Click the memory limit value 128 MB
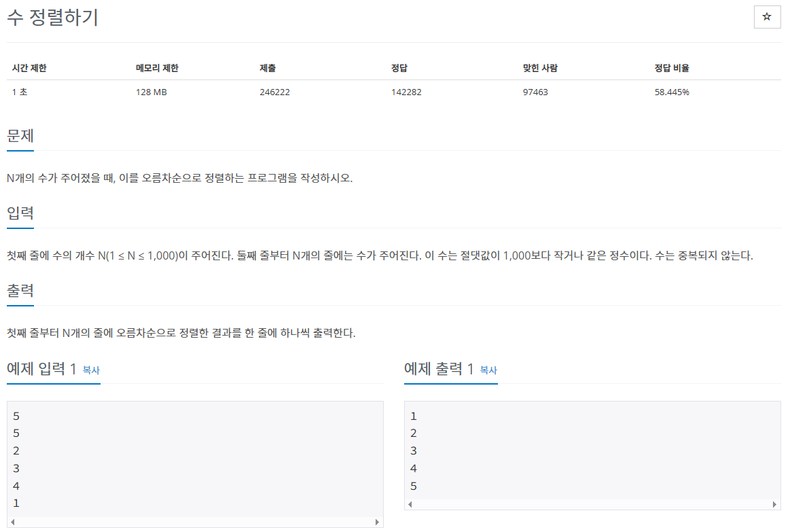Viewport: 792px width, 532px height. click(x=151, y=92)
